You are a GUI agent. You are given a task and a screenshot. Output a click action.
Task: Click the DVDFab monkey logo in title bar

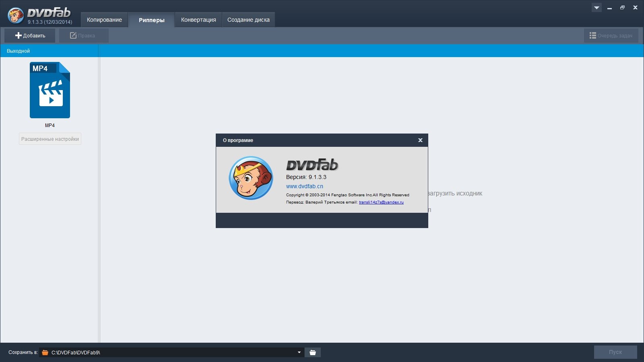click(x=16, y=15)
